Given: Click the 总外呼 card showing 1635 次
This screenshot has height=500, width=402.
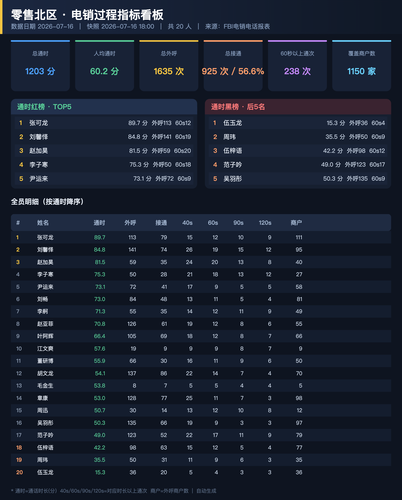Looking at the screenshot, I should click(169, 66).
